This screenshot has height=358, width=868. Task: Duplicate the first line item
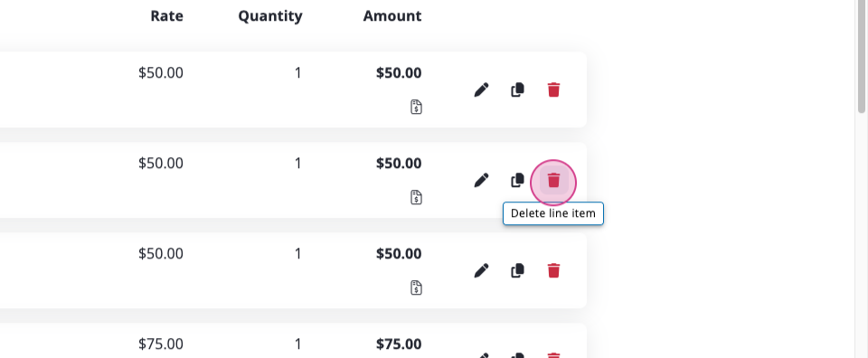point(517,89)
